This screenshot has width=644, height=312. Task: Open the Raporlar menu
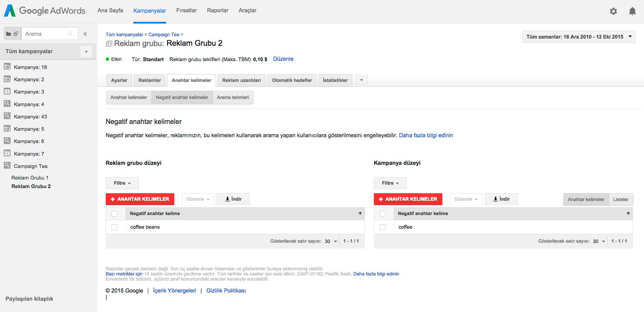click(218, 10)
